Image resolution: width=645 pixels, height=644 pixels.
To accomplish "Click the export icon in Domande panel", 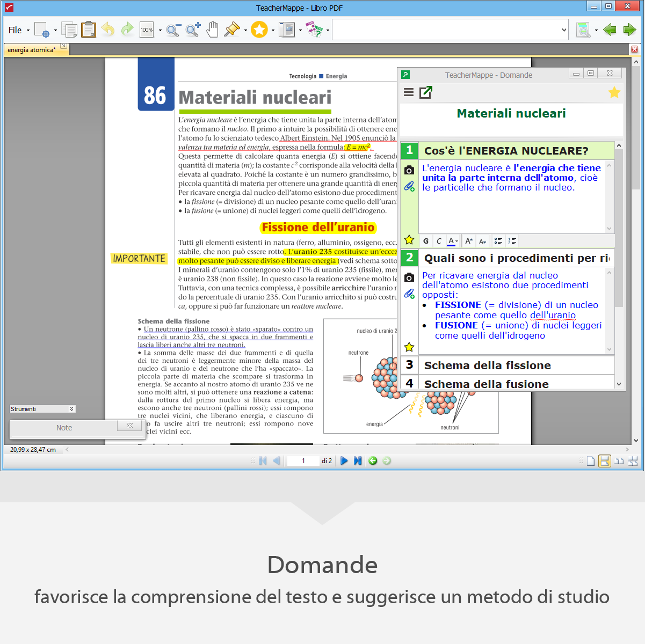I will (426, 92).
